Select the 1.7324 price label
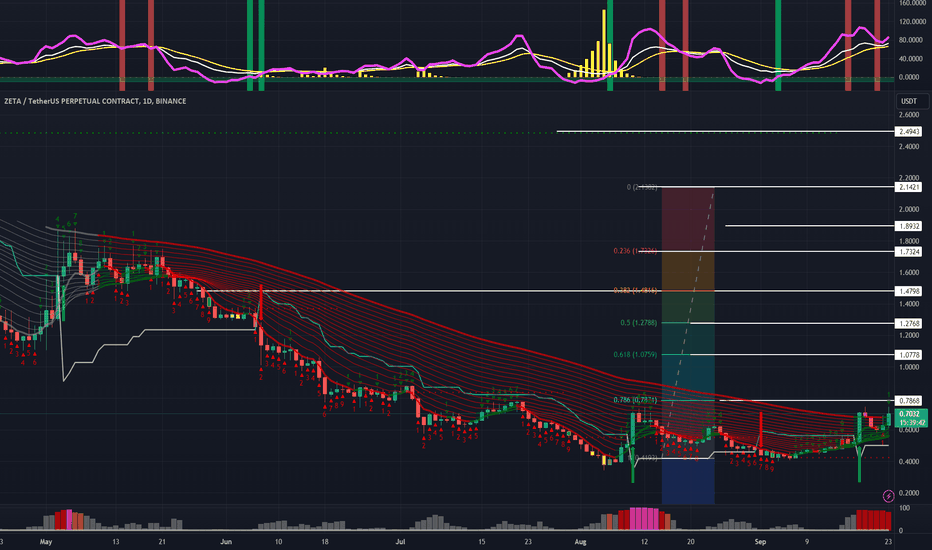The image size is (932, 550). coord(909,252)
